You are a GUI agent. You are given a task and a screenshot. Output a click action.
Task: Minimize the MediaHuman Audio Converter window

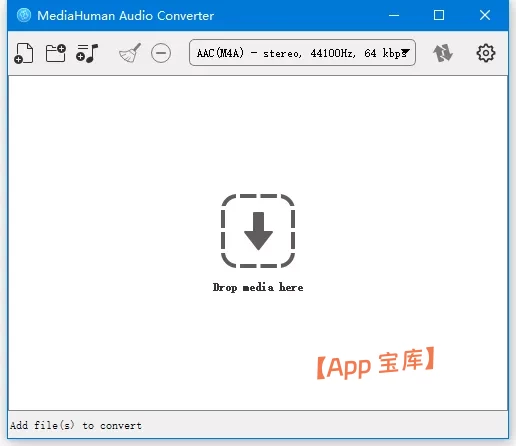(x=394, y=15)
